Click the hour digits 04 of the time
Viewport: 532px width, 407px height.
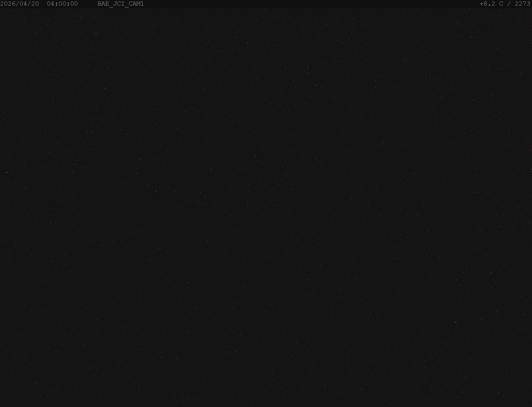click(x=51, y=4)
